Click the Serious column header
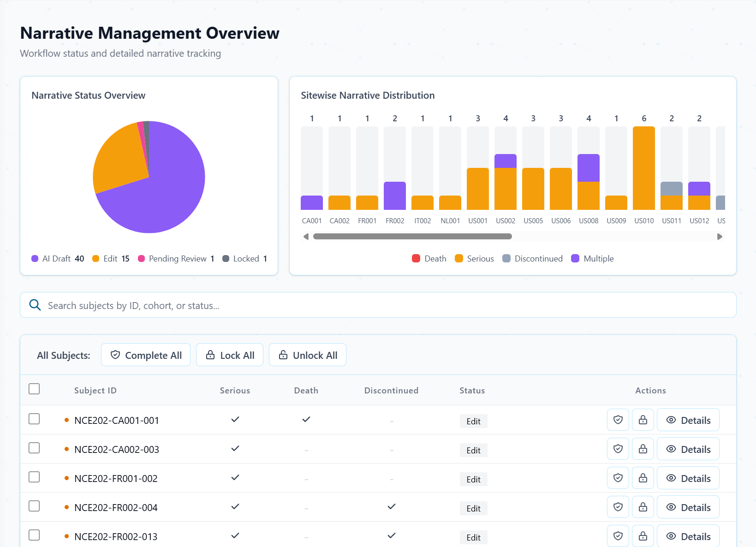The height and width of the screenshot is (547, 756). (235, 390)
